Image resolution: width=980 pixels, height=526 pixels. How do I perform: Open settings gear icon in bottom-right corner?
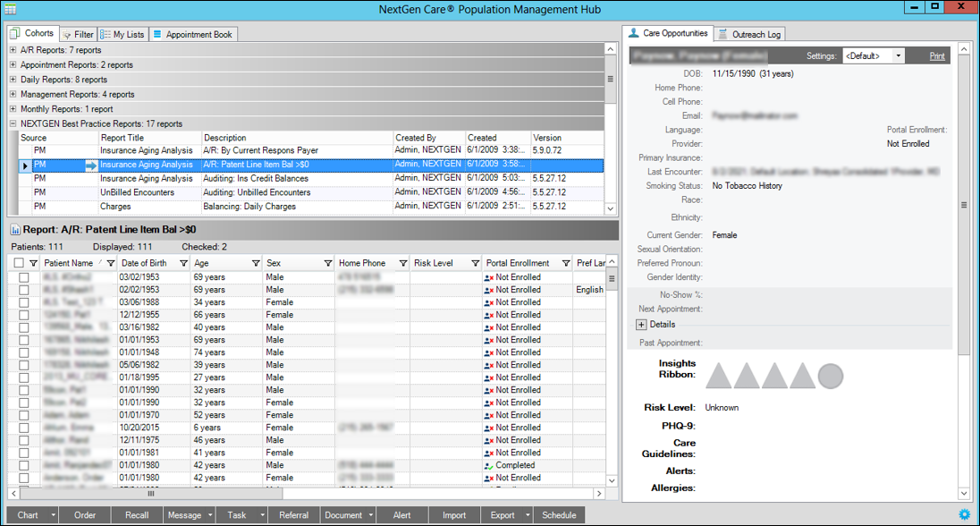965,514
